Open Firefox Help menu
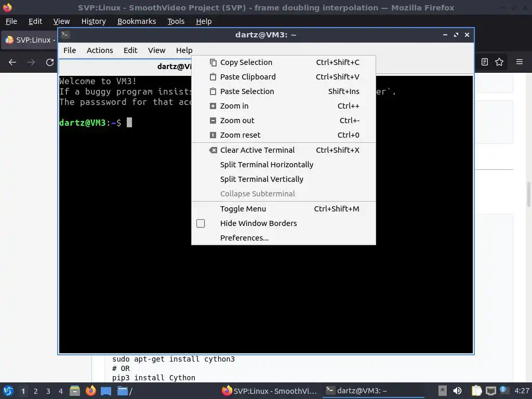 click(x=204, y=21)
